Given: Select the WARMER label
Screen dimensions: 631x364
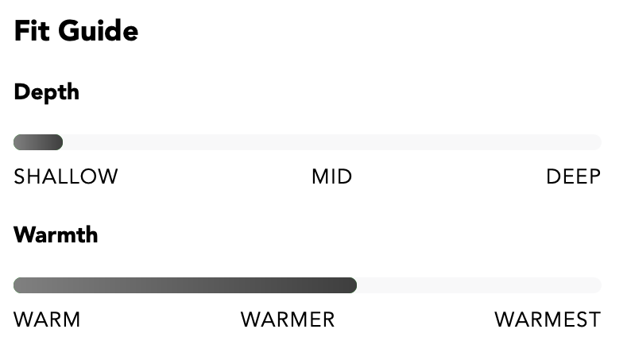Looking at the screenshot, I should pyautogui.click(x=288, y=319).
